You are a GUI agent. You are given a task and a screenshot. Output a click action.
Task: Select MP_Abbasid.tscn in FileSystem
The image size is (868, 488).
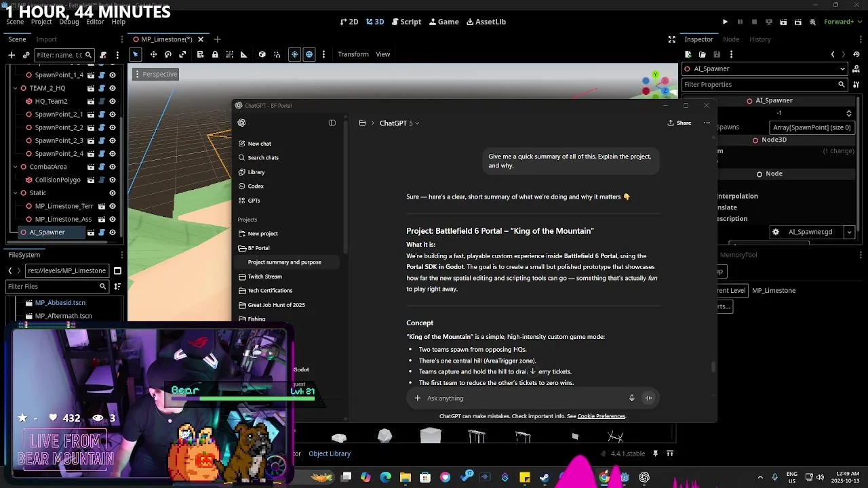click(60, 303)
